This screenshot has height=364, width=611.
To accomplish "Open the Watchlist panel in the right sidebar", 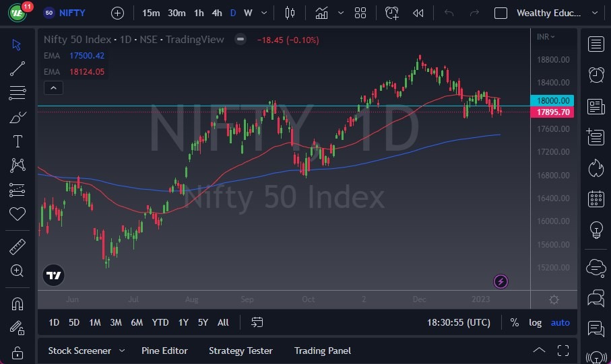I will point(596,44).
